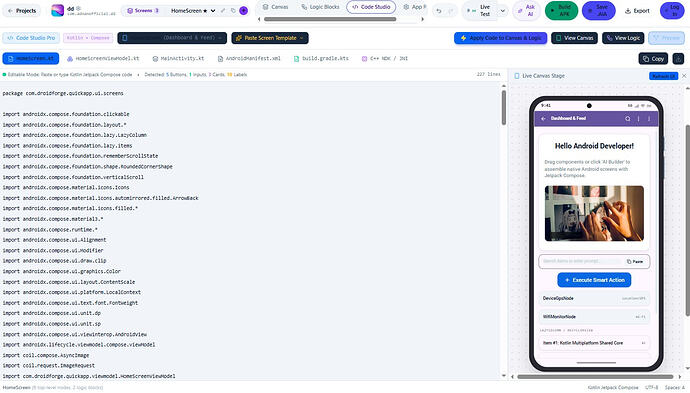Viewport: 690px width, 393px height.
Task: Click the Log In button
Action: [672, 11]
